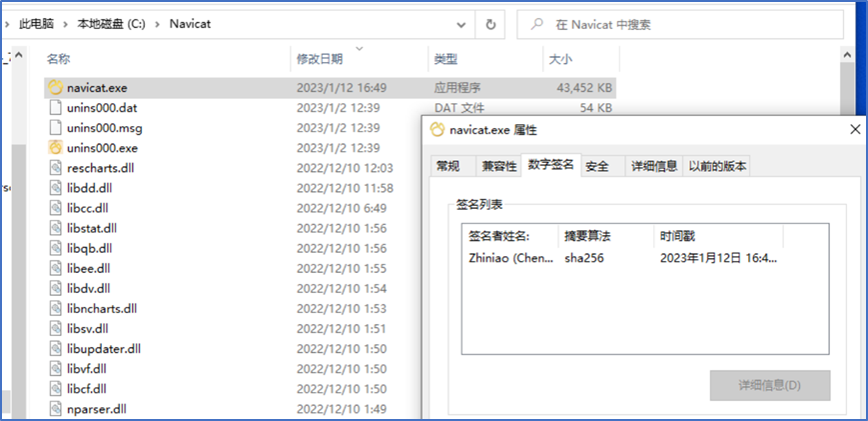868x421 pixels.
Task: Click the 2023年1月12日 timestamp cell
Action: [718, 258]
